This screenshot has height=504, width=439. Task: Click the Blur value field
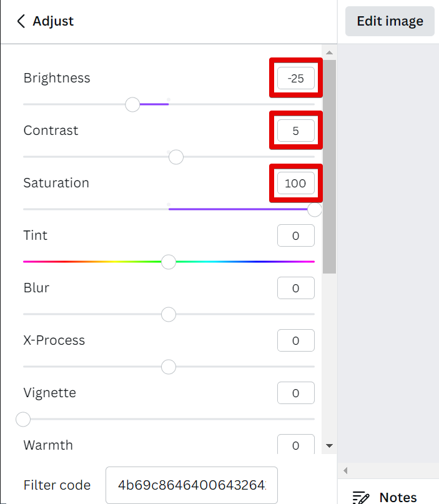tap(295, 288)
